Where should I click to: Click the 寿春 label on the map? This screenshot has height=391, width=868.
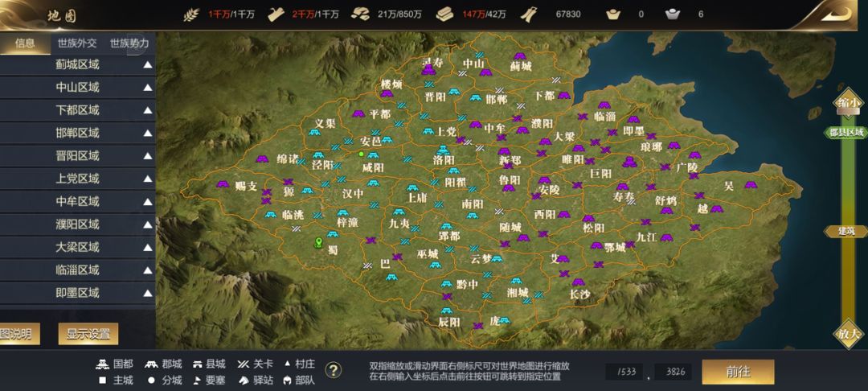(x=624, y=196)
